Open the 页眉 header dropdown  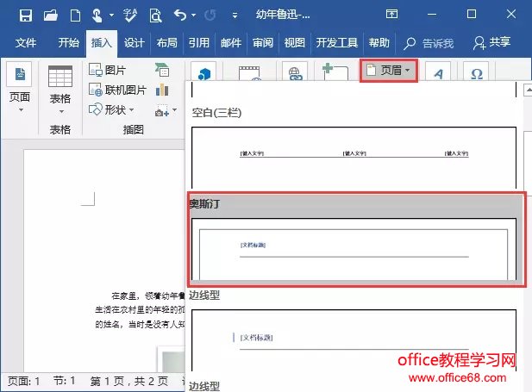point(389,70)
